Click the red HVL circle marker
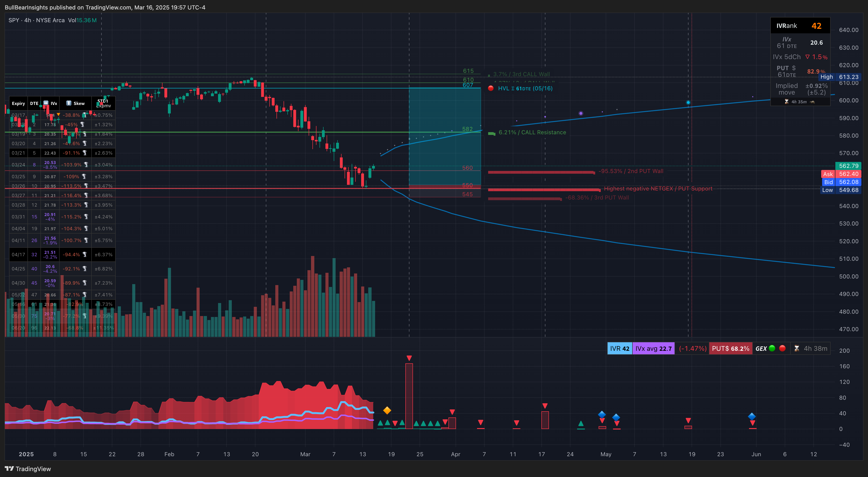This screenshot has width=868, height=477. coord(491,88)
